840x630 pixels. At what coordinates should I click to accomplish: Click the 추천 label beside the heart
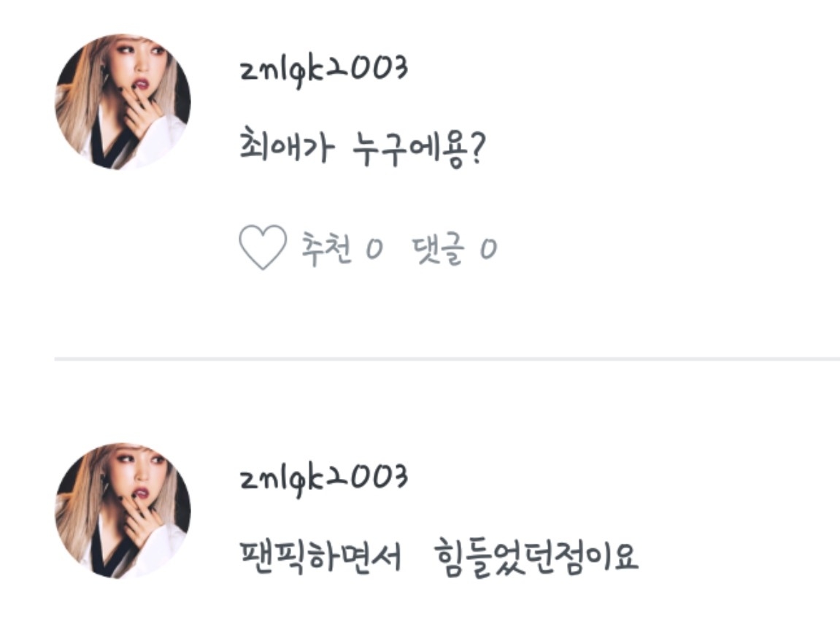326,248
